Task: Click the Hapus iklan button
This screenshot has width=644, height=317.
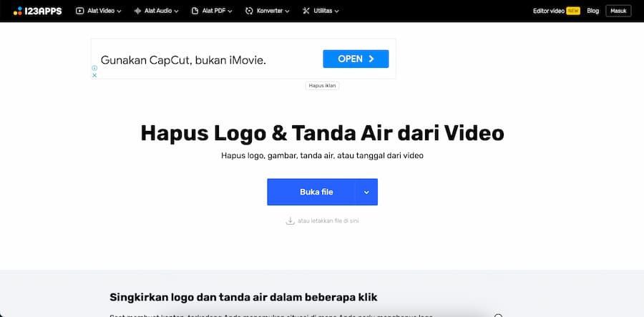Action: [x=322, y=85]
